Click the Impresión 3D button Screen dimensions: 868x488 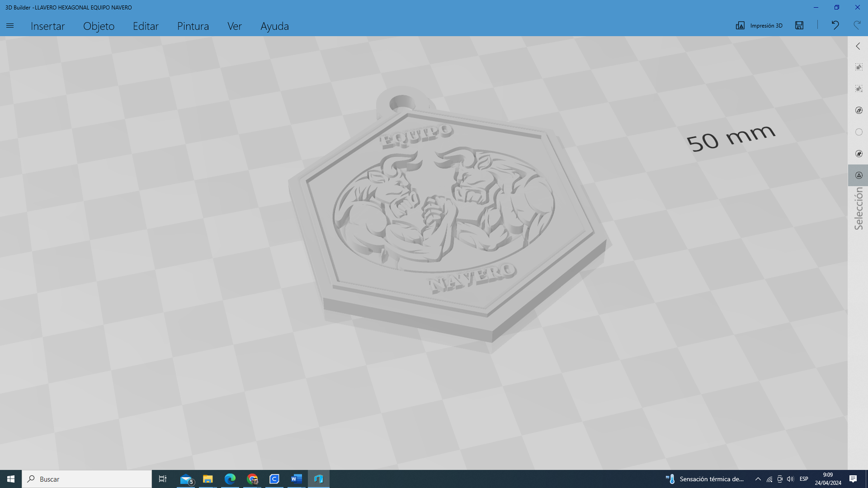tap(759, 26)
